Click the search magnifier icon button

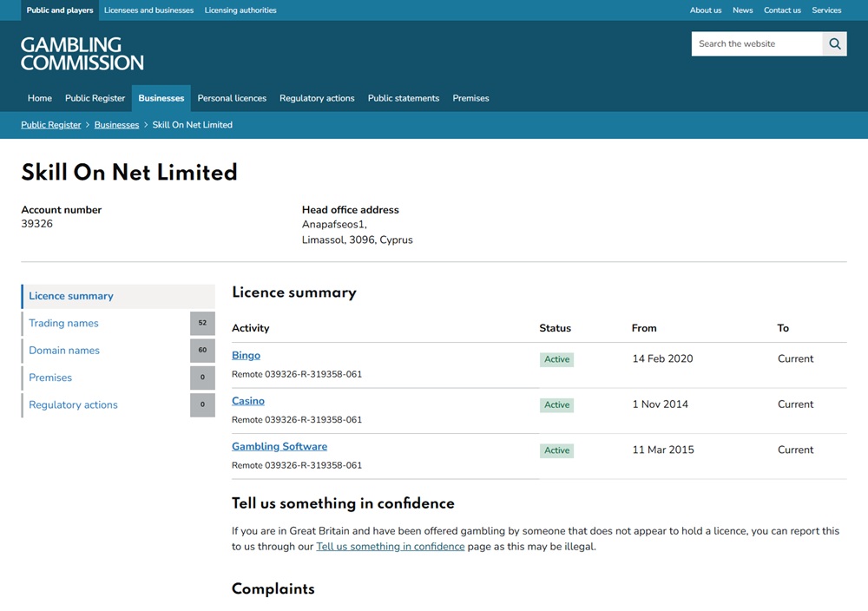[834, 43]
